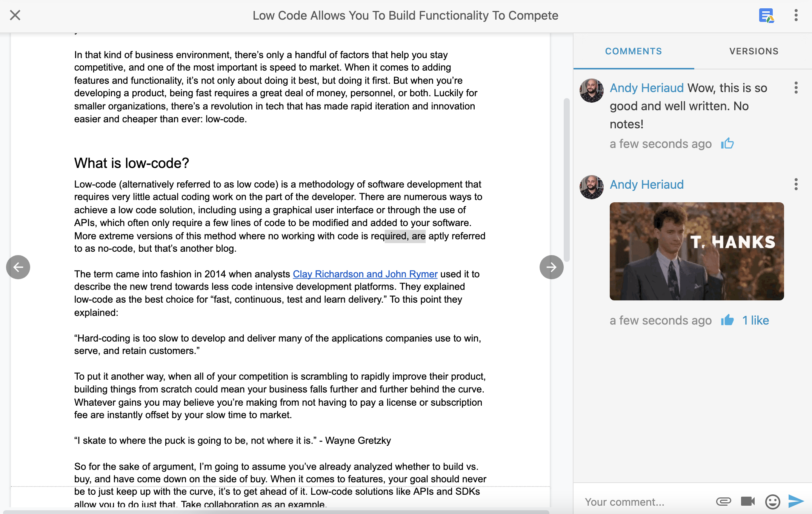This screenshot has height=514, width=812.
Task: Open options for the "No notes!" comment
Action: click(796, 88)
